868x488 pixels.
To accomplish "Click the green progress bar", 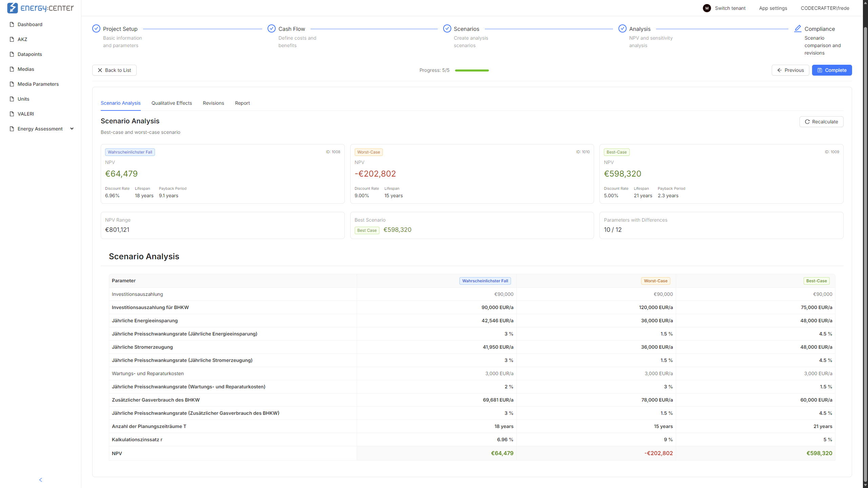I will coord(472,70).
